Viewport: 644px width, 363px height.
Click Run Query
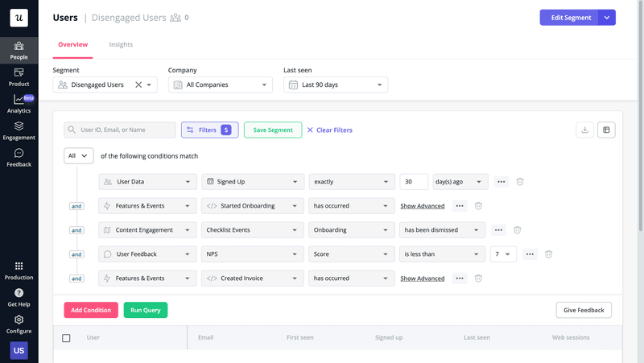click(x=146, y=310)
